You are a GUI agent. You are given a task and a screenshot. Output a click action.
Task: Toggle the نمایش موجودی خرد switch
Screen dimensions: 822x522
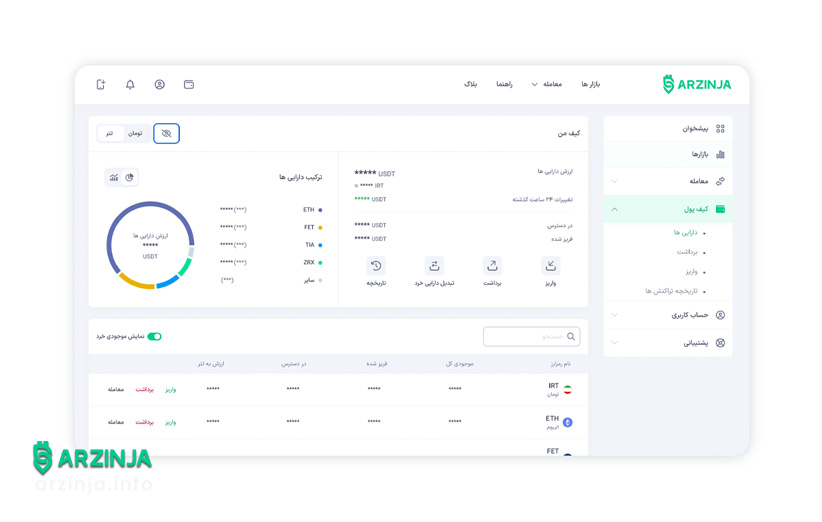pyautogui.click(x=155, y=336)
